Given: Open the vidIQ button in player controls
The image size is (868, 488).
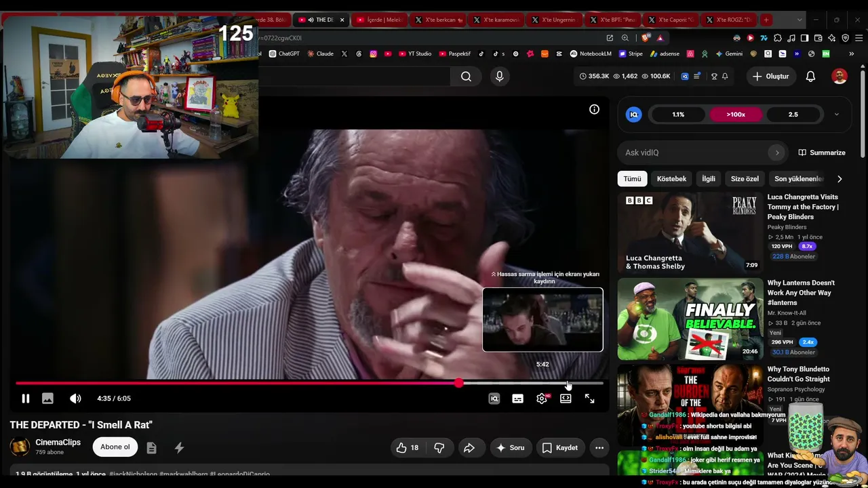Looking at the screenshot, I should pos(494,399).
